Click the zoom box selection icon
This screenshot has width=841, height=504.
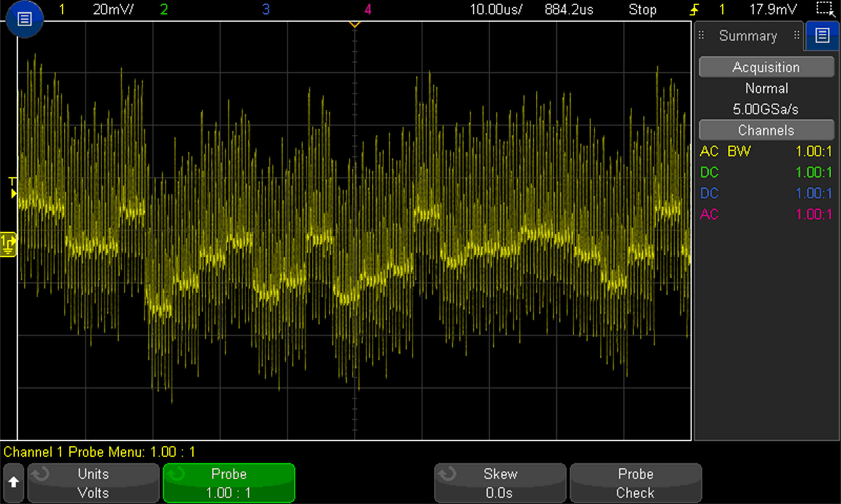click(825, 9)
